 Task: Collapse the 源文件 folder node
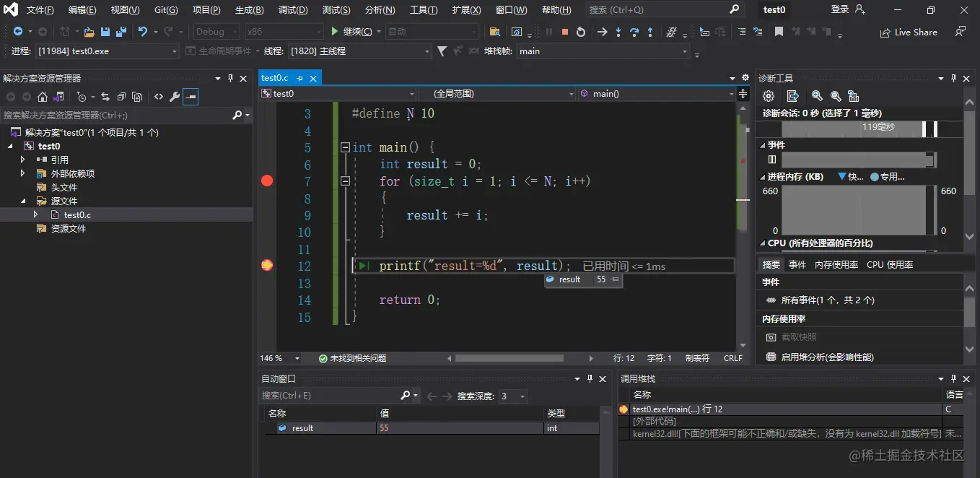pyautogui.click(x=22, y=201)
